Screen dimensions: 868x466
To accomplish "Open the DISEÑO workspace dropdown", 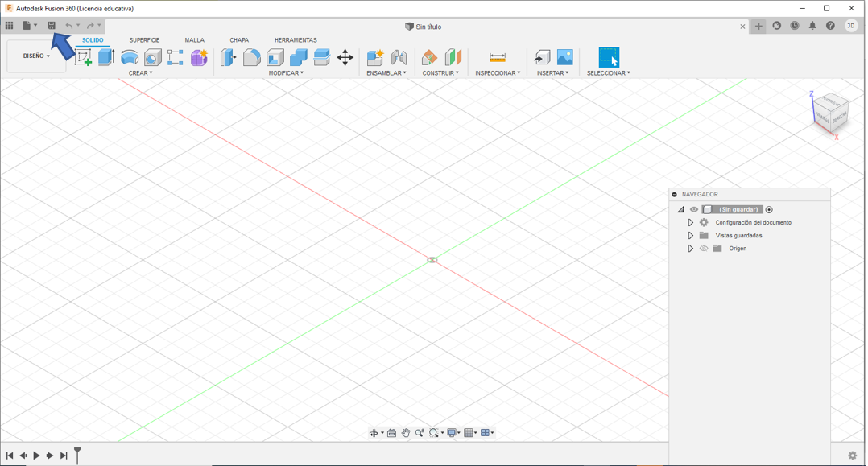I will pyautogui.click(x=36, y=56).
